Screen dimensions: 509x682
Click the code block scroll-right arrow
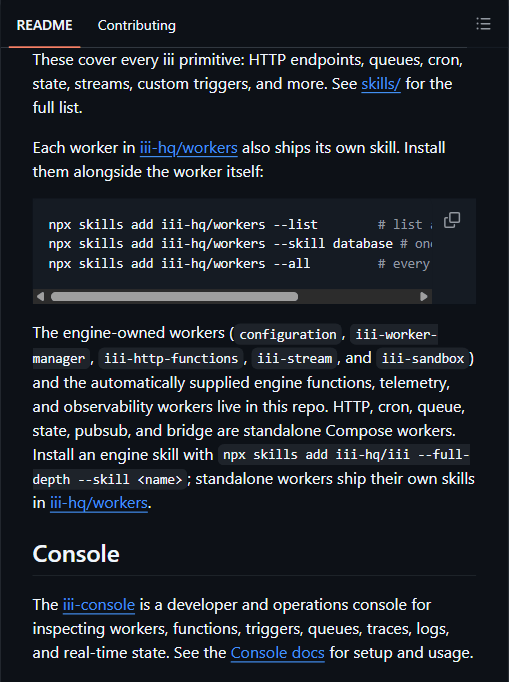coord(424,297)
